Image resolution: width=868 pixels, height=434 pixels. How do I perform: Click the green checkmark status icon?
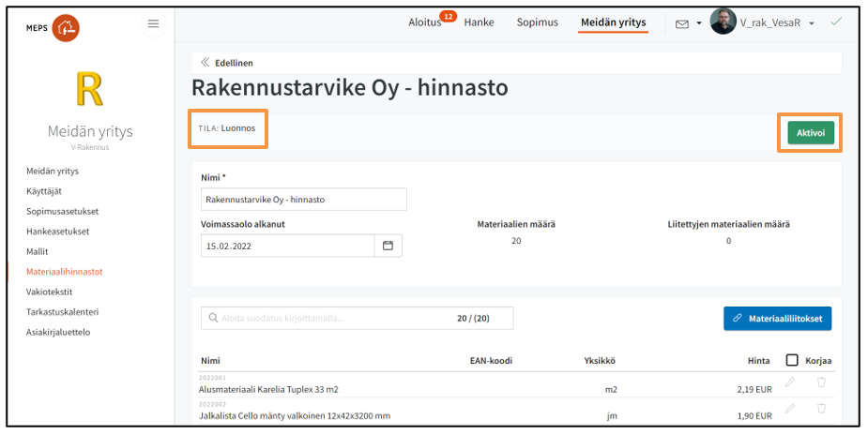click(x=836, y=22)
